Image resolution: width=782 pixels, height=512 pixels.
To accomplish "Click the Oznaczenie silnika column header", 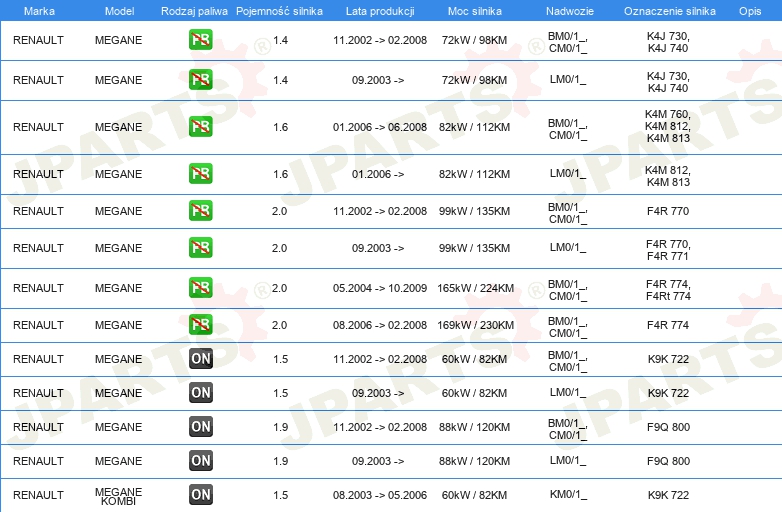I will [x=669, y=11].
